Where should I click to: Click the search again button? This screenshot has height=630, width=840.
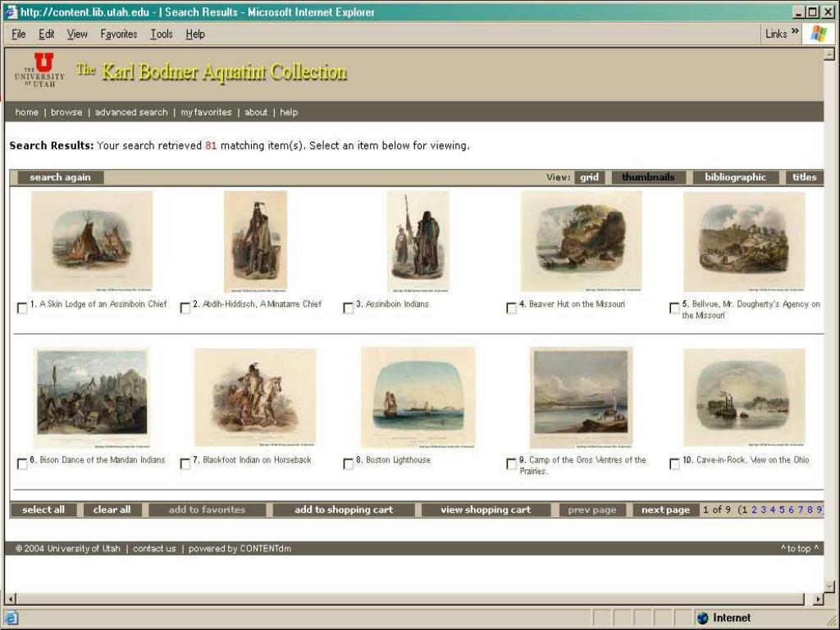(x=61, y=177)
